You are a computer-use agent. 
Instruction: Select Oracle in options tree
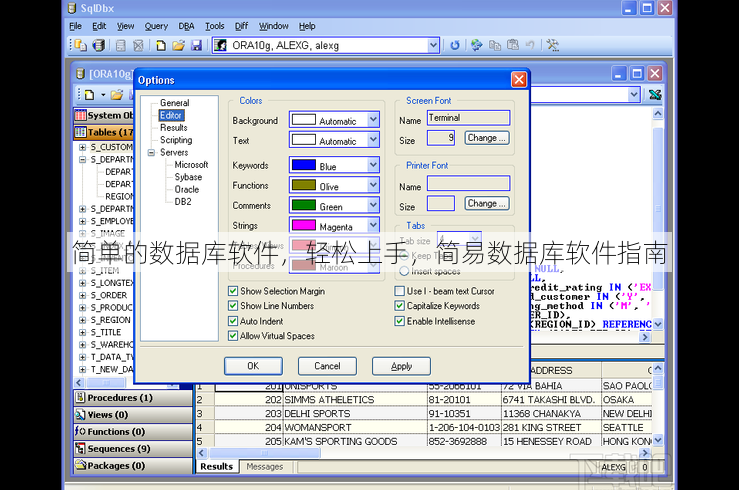(187, 189)
